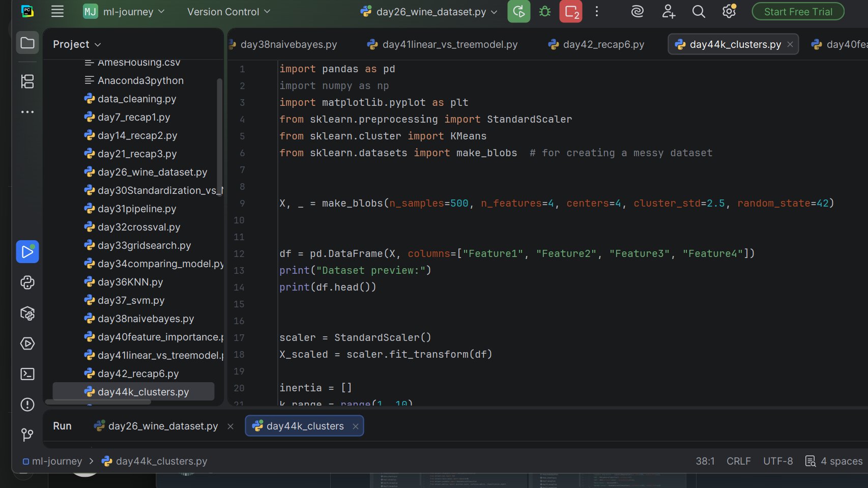Open the Problems tool window
The width and height of the screenshot is (868, 488).
27,405
